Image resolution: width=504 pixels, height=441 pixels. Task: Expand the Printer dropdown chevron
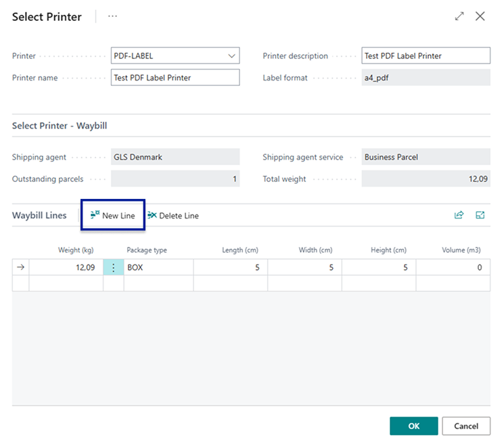pyautogui.click(x=232, y=56)
